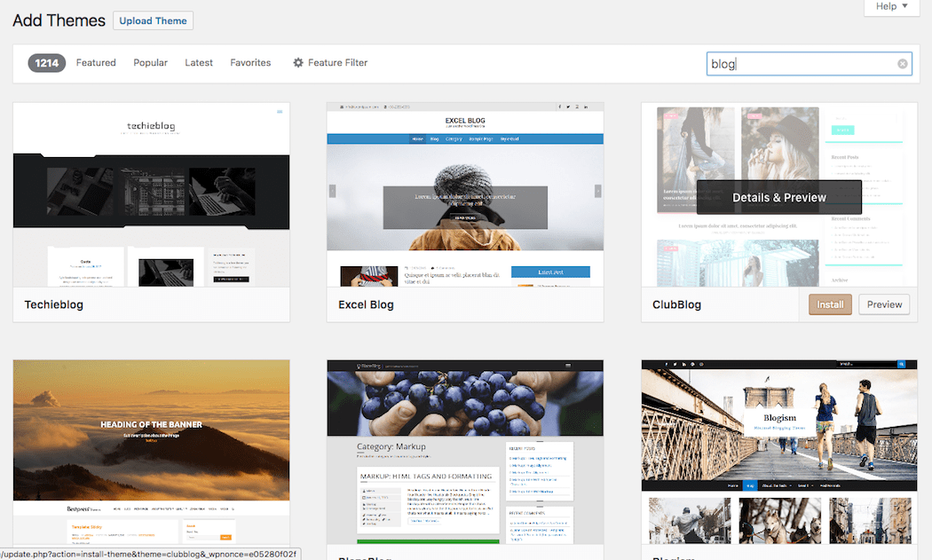Preview the ClubBlog theme
Viewport: 932px width, 560px height.
[x=883, y=304]
